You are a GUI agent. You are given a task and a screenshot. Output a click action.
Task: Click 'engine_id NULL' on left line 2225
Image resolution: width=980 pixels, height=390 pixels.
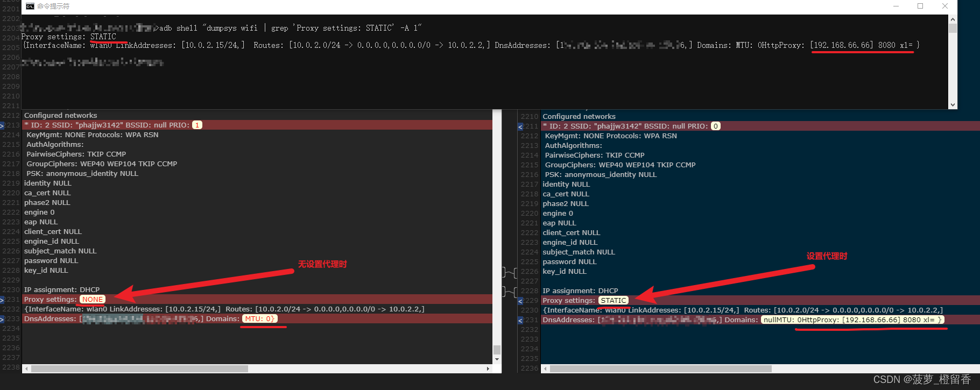[x=51, y=242]
